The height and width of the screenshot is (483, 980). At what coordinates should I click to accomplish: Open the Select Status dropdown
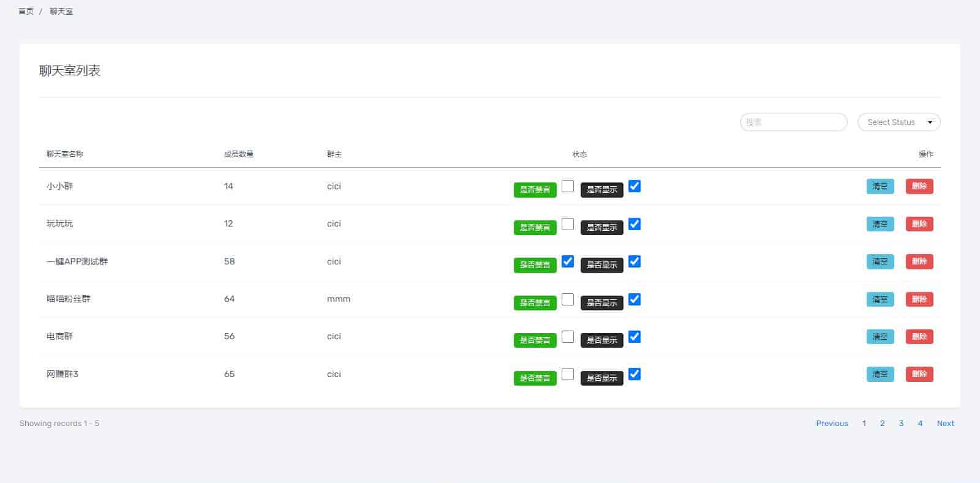click(899, 122)
